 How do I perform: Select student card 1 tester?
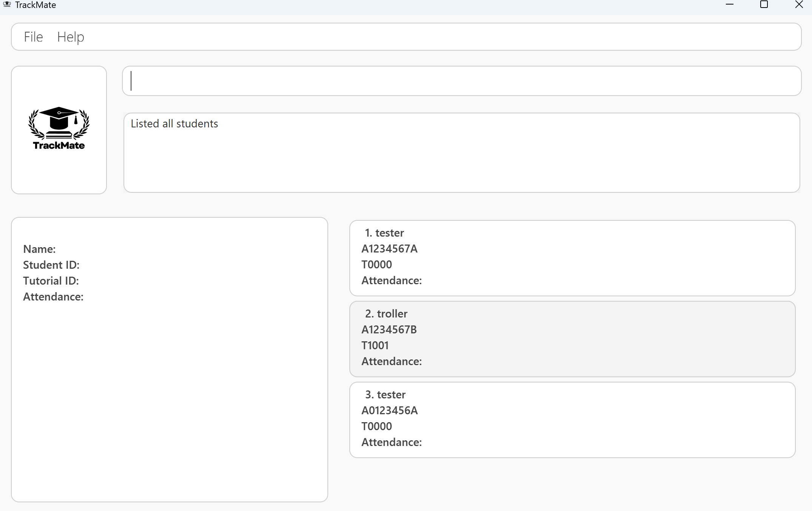pos(572,258)
